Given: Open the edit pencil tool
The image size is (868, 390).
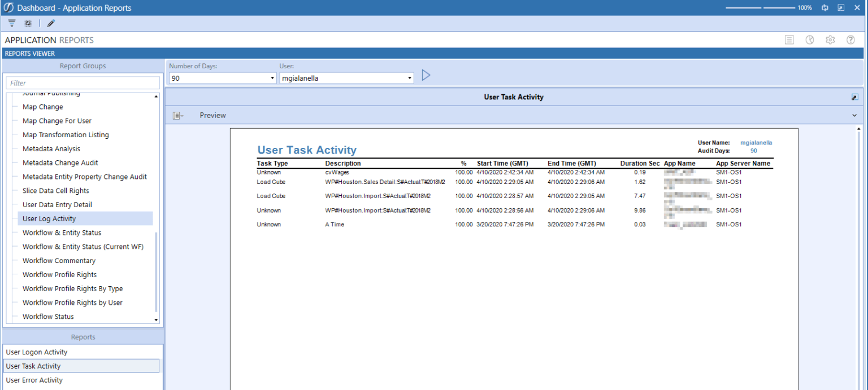Looking at the screenshot, I should click(50, 23).
